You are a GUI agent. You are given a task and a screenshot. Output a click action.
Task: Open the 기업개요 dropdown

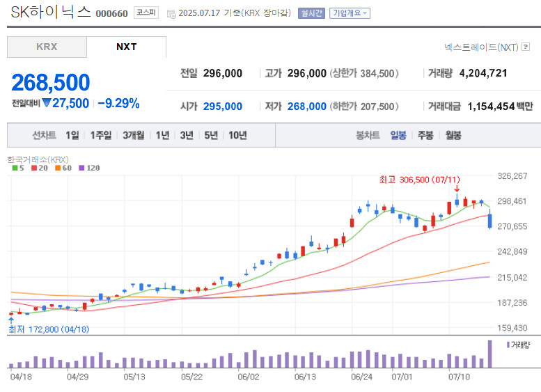pos(350,13)
